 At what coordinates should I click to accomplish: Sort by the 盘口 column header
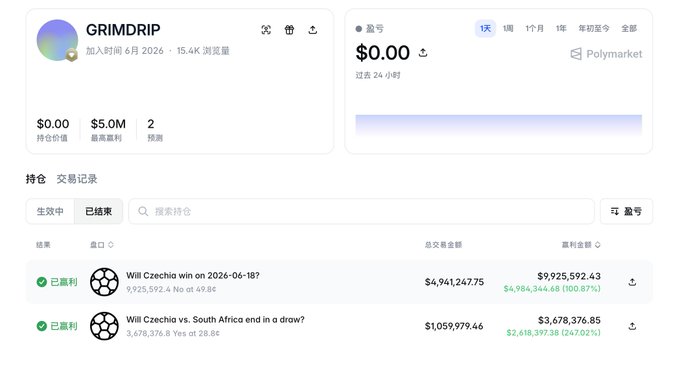101,245
